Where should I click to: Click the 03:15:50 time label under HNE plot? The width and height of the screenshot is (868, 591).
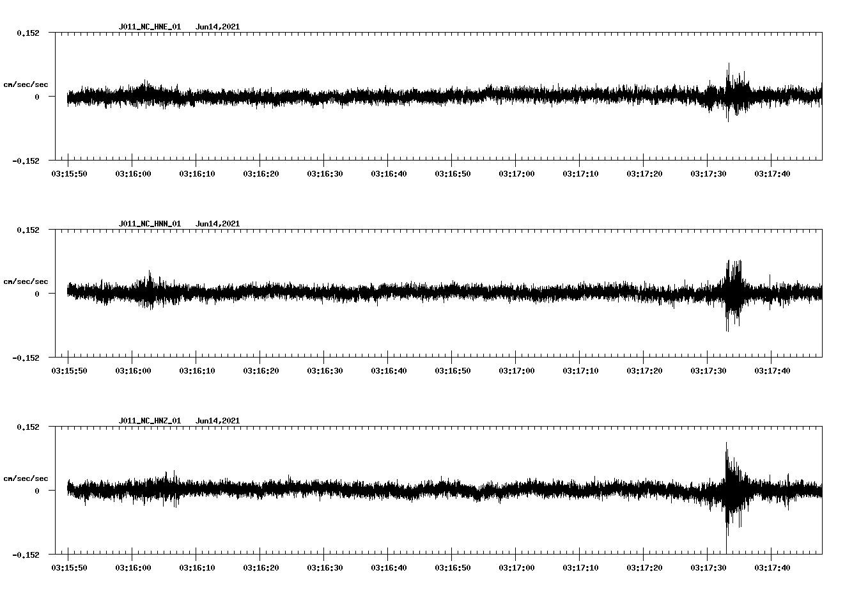coord(69,173)
